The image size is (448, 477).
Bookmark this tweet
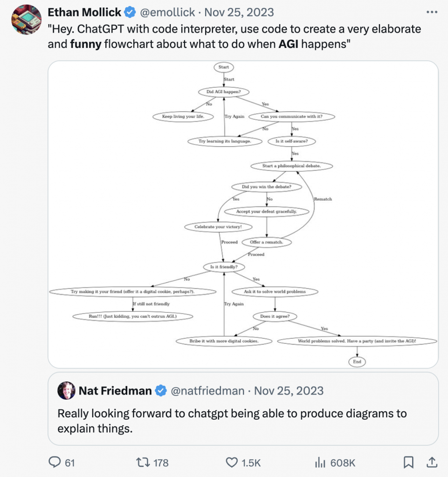tap(408, 463)
